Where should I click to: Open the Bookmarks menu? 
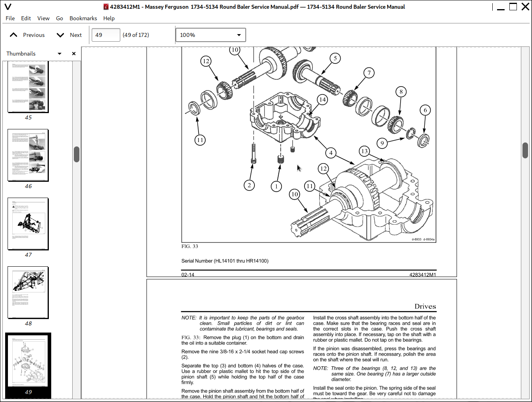83,18
